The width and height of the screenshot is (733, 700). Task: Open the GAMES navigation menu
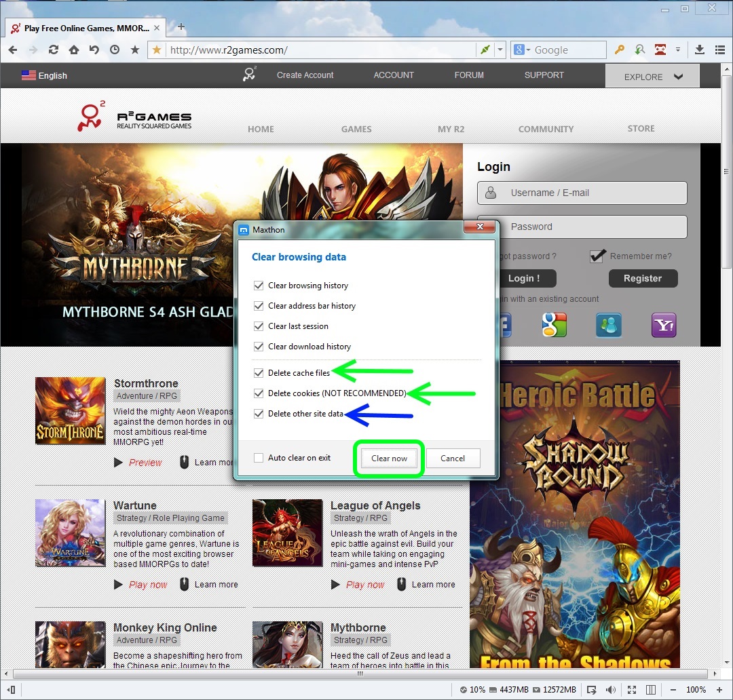[356, 129]
